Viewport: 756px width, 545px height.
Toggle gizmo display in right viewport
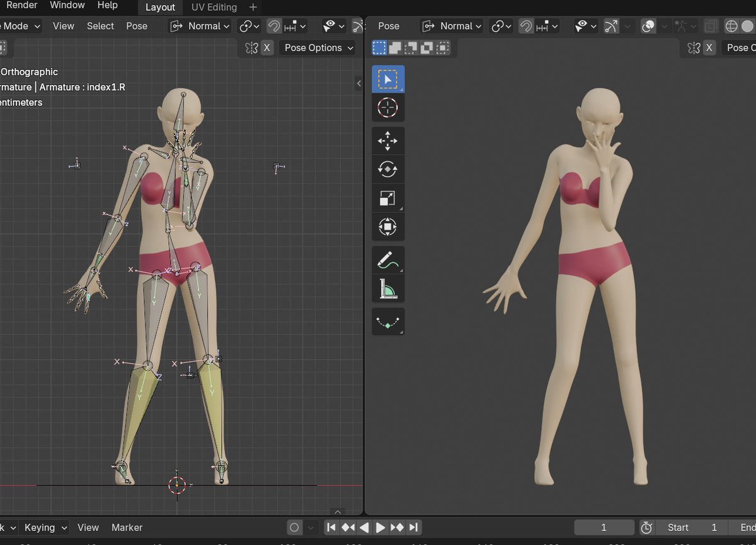coord(611,26)
